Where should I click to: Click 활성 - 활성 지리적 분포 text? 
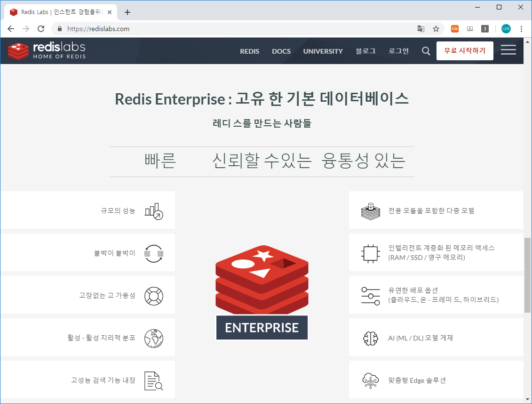tap(102, 338)
